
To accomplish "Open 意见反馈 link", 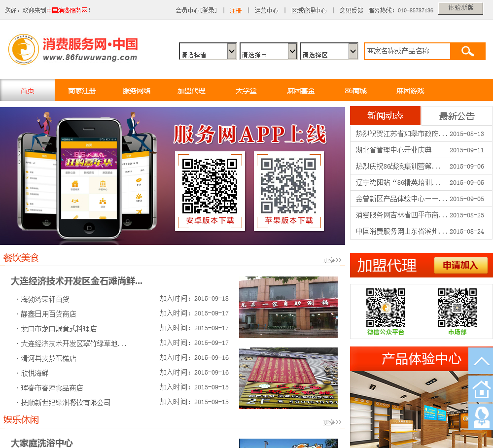I will (x=351, y=11).
